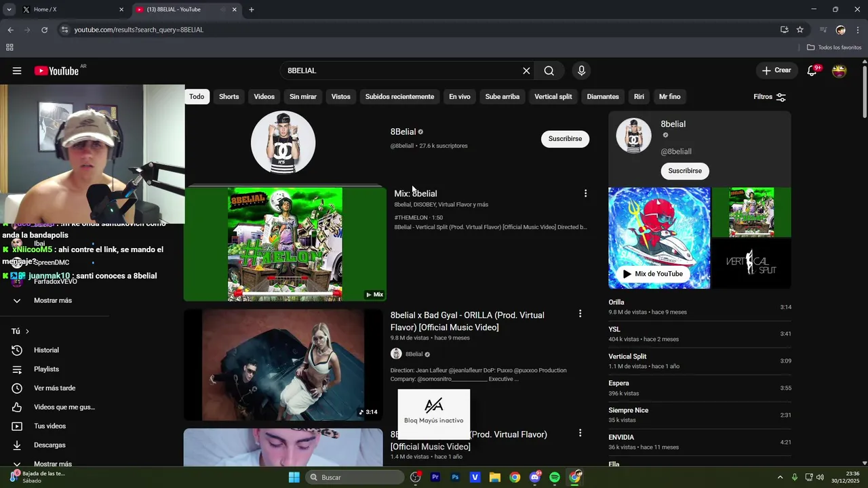Bookmark this page with the star icon
868x488 pixels.
pyautogui.click(x=800, y=30)
